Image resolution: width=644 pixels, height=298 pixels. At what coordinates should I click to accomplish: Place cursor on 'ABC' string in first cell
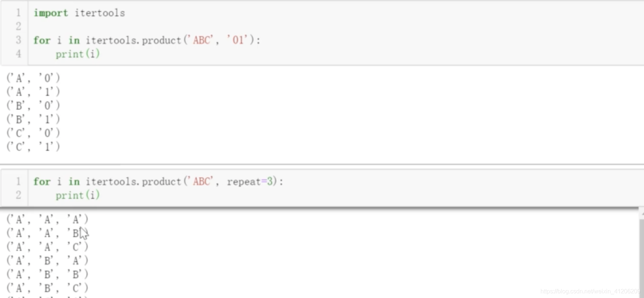point(201,40)
